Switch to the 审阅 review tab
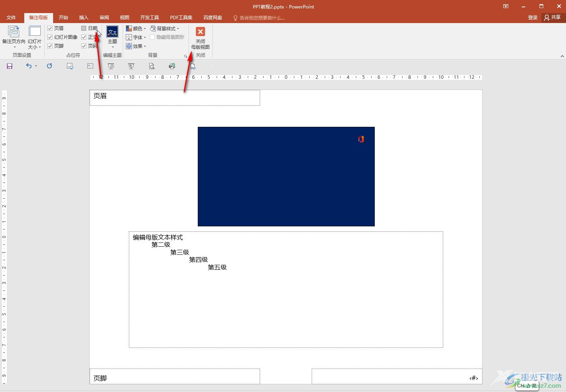The height and width of the screenshot is (392, 566). pyautogui.click(x=104, y=18)
